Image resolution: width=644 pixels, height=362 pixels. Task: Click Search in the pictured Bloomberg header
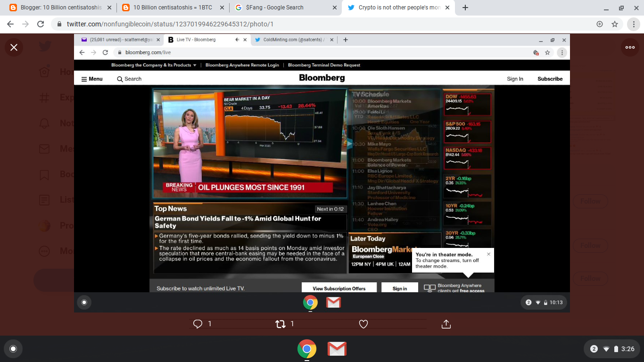click(x=129, y=79)
